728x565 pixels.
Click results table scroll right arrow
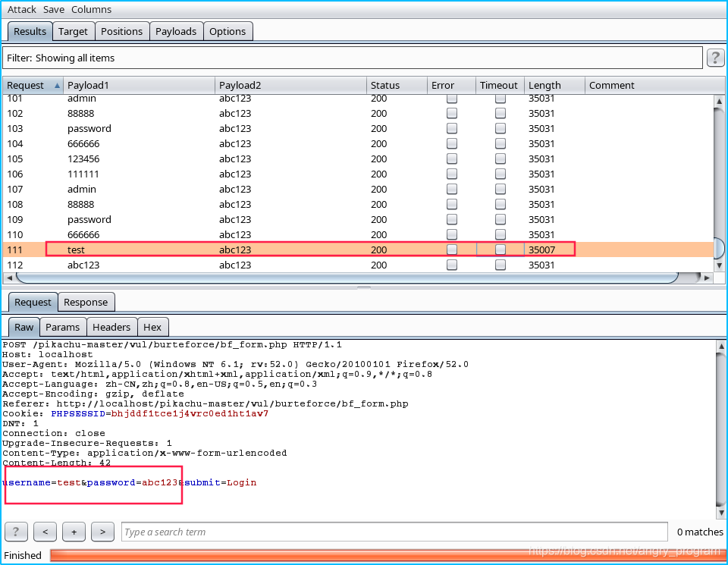[x=707, y=278]
